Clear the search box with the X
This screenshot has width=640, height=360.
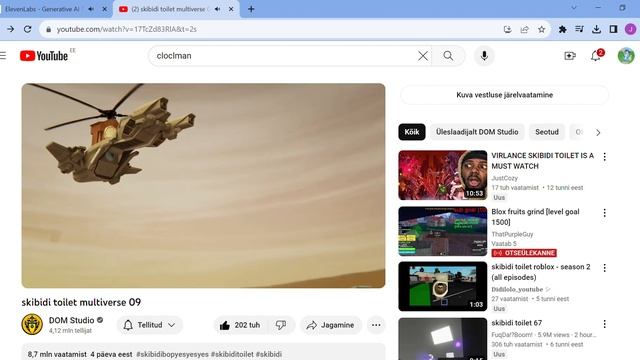[x=423, y=56]
